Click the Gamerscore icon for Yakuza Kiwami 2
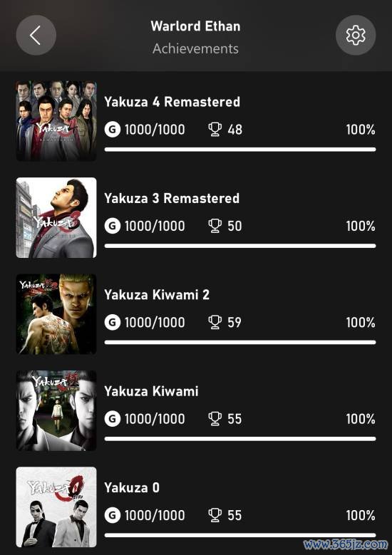 pyautogui.click(x=112, y=323)
